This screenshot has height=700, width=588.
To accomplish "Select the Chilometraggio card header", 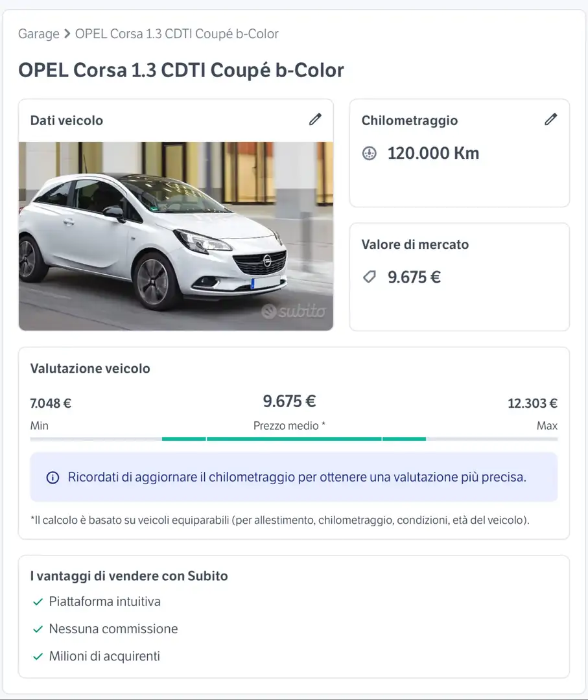I will coord(410,121).
